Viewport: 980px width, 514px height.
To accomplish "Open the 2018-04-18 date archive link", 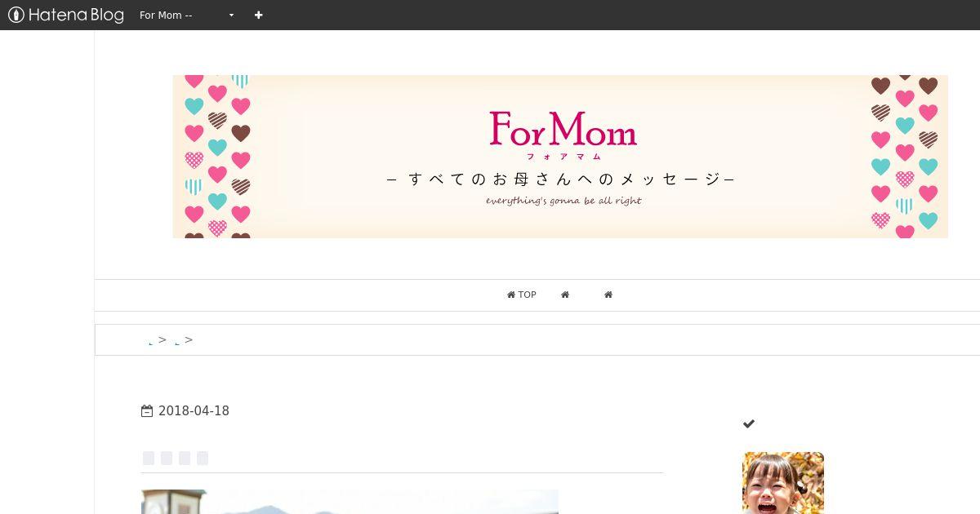I will pyautogui.click(x=194, y=411).
